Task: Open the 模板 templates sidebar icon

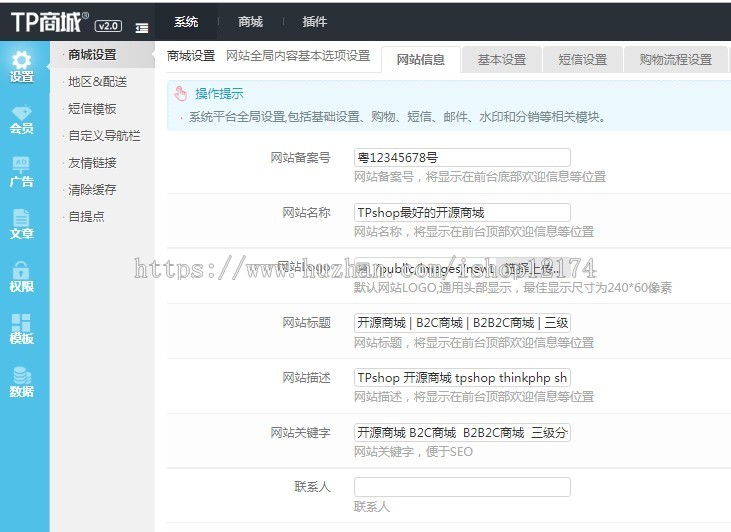Action: (22, 329)
